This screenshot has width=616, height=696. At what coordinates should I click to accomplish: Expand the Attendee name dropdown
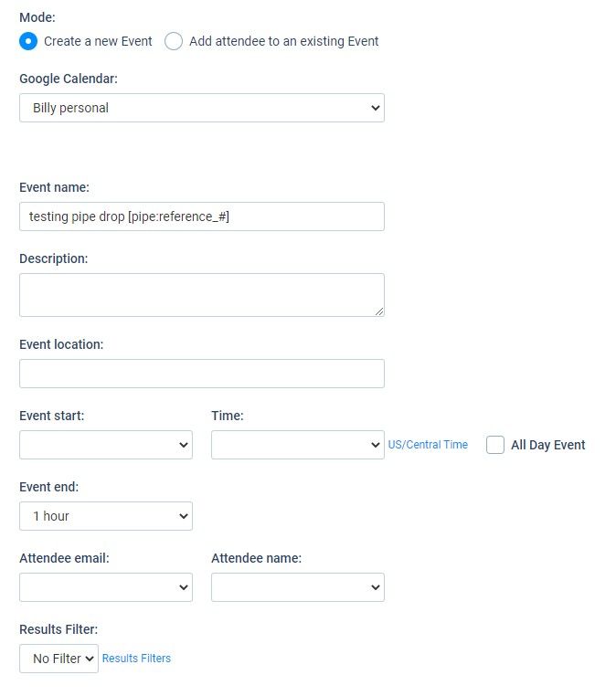coord(298,587)
